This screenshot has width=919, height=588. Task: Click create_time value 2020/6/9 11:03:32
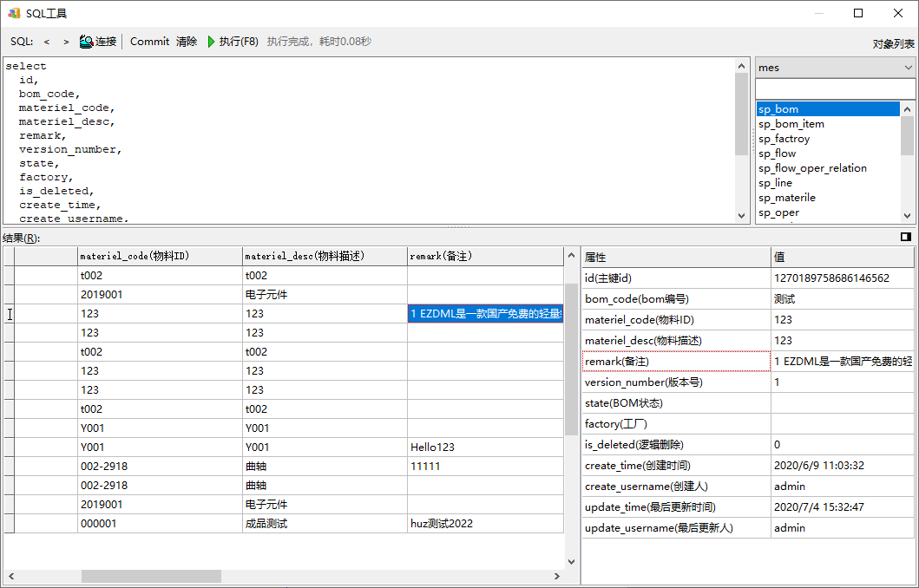pyautogui.click(x=843, y=465)
